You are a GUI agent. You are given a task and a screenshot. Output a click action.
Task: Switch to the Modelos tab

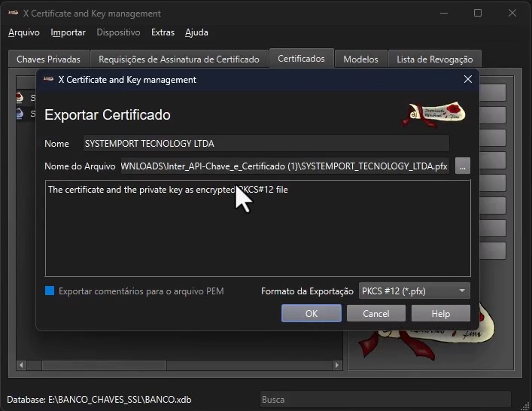coord(360,59)
